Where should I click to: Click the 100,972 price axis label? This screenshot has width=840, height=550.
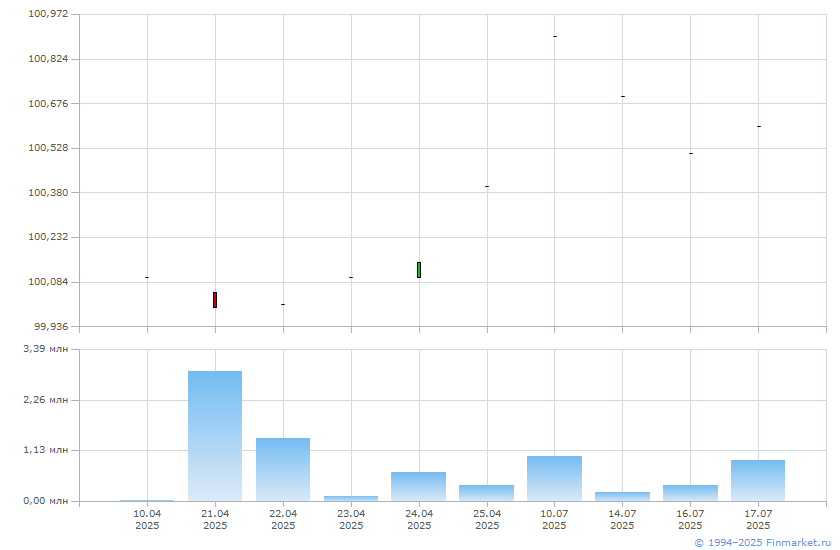48,14
